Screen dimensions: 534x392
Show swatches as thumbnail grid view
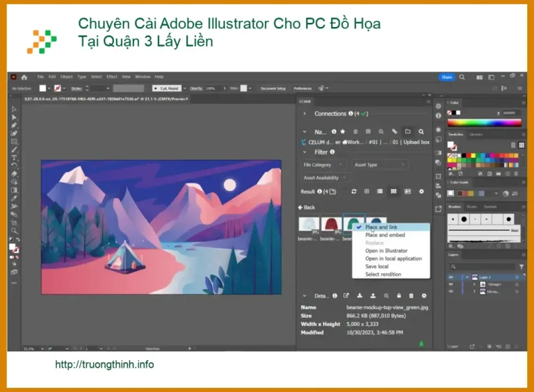click(521, 145)
